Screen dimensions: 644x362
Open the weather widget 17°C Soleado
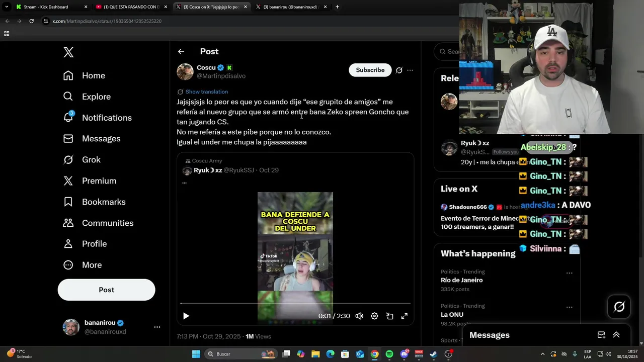tap(19, 354)
